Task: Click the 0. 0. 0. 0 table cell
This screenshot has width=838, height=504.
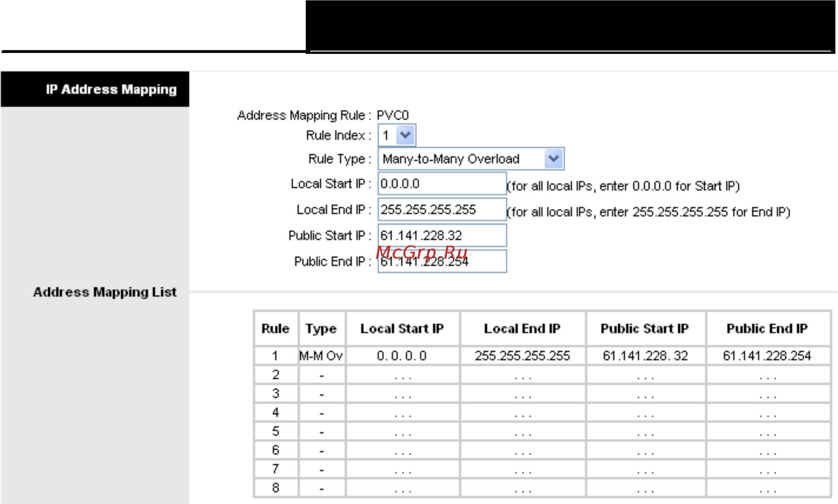Action: coord(403,356)
